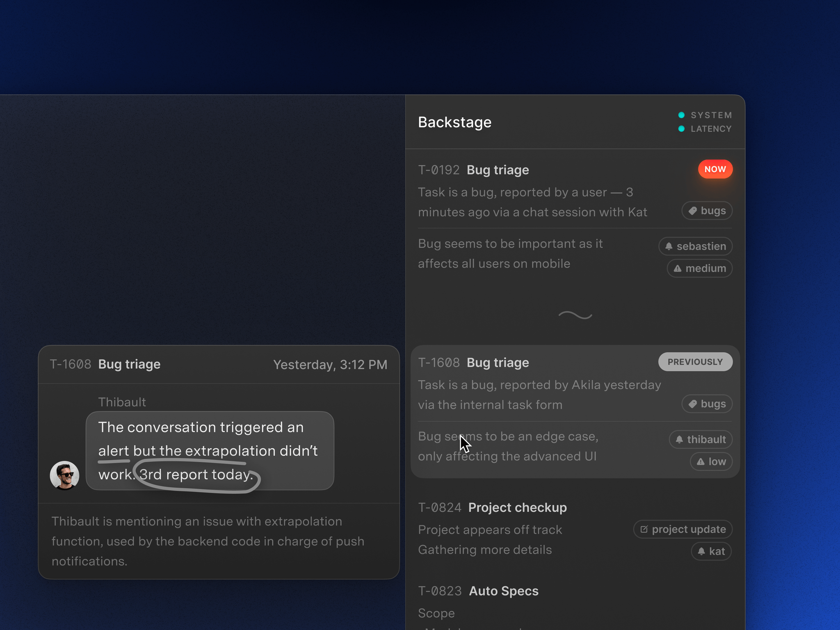
Task: Click the LATENCY status indicator dot
Action: coord(681,129)
